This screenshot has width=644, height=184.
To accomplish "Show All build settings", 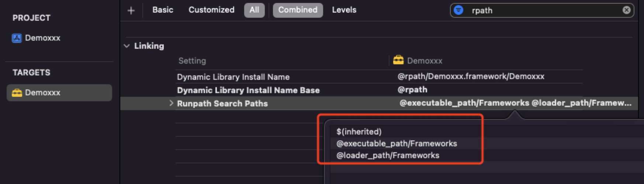I will 254,10.
